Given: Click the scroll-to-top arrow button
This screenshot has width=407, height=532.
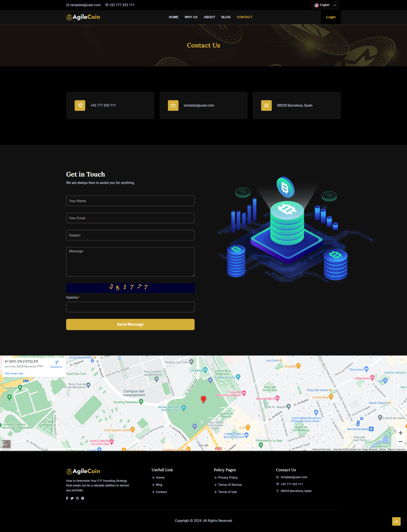Looking at the screenshot, I should click(396, 521).
